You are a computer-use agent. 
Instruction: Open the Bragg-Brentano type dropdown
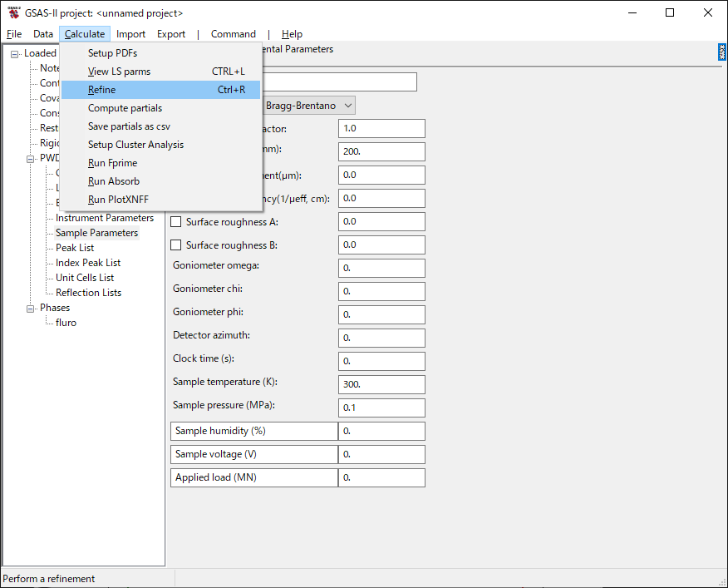308,106
